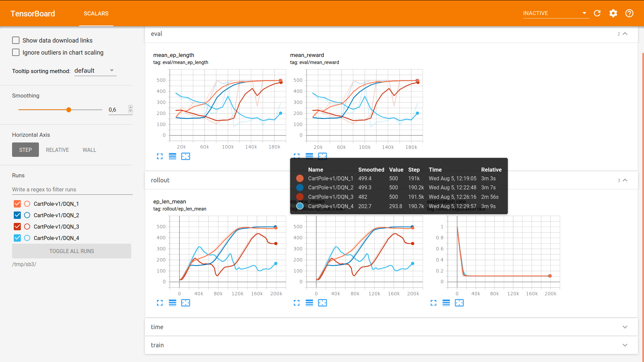
Task: Click the reload data refresh icon
Action: [x=597, y=13]
